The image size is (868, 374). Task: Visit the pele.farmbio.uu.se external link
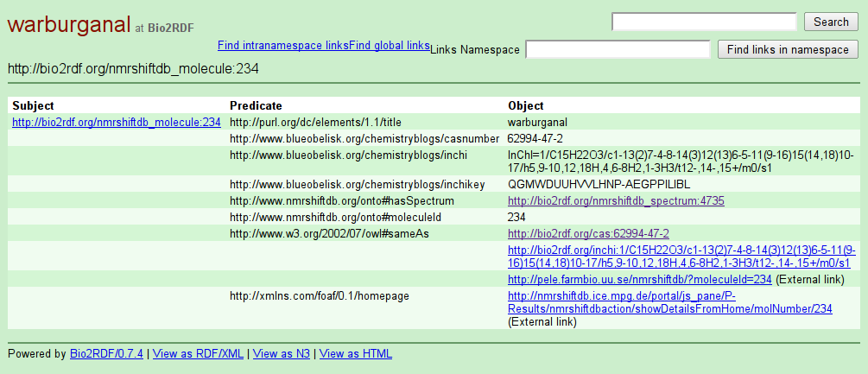[x=639, y=280]
